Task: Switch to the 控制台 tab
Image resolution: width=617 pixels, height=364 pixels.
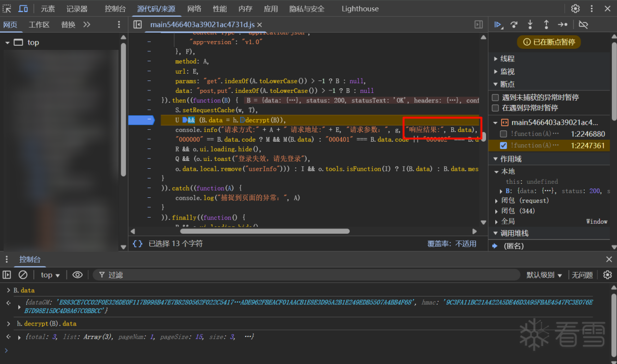Action: click(115, 9)
